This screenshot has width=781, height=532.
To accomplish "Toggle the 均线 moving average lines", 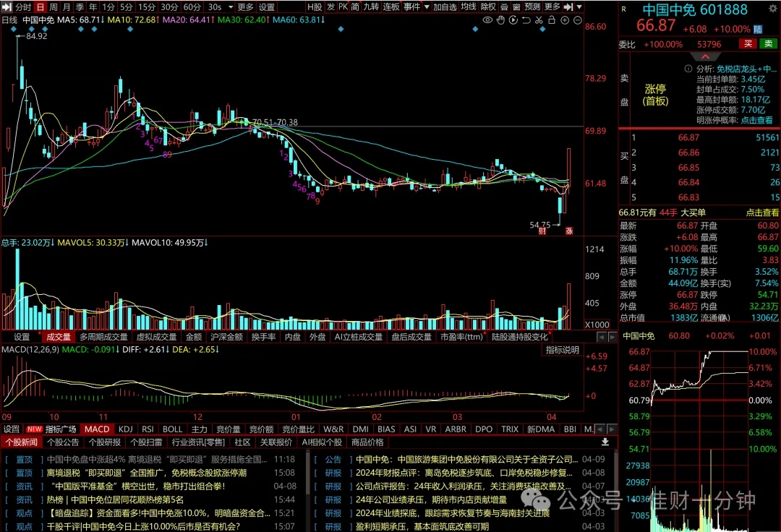I will (x=468, y=7).
